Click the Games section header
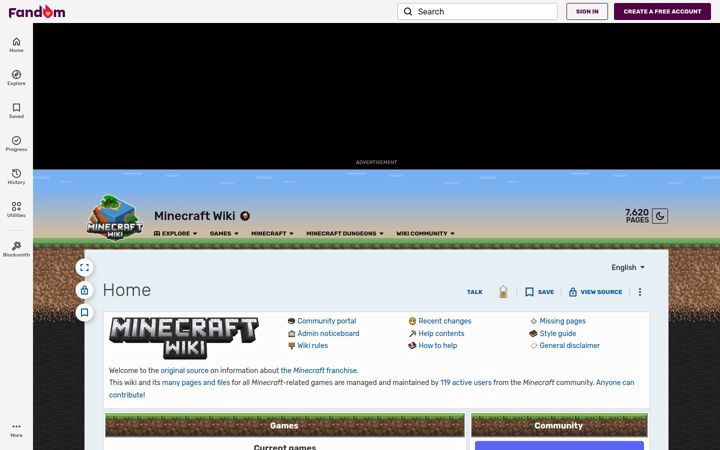 (x=285, y=425)
